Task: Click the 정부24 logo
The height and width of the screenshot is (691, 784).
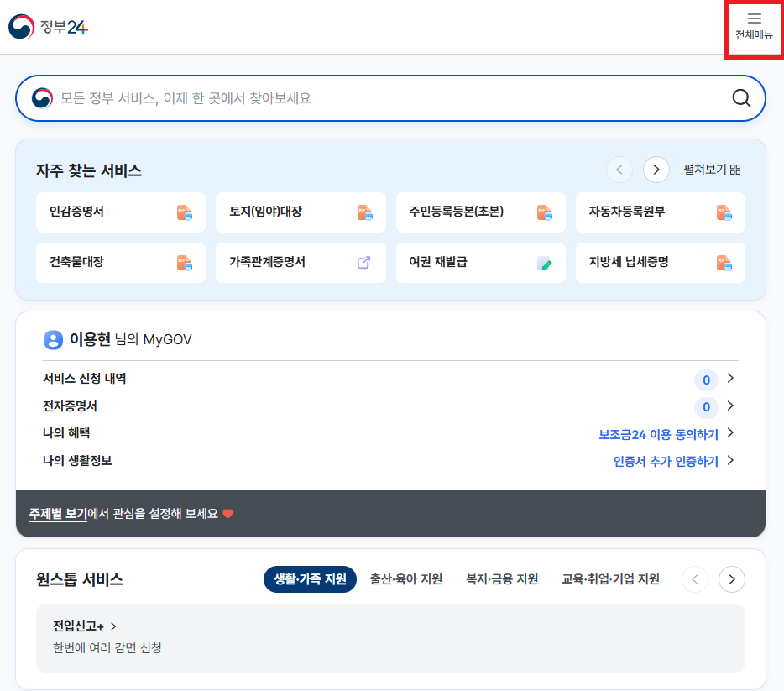Action: click(49, 26)
